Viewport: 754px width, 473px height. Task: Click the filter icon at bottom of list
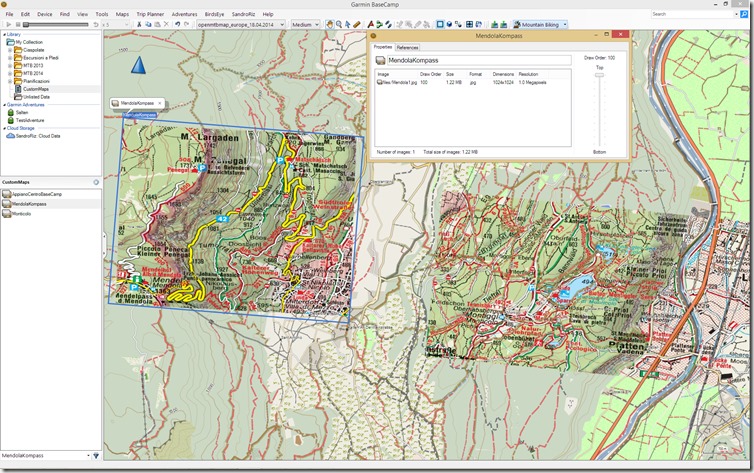[96, 455]
